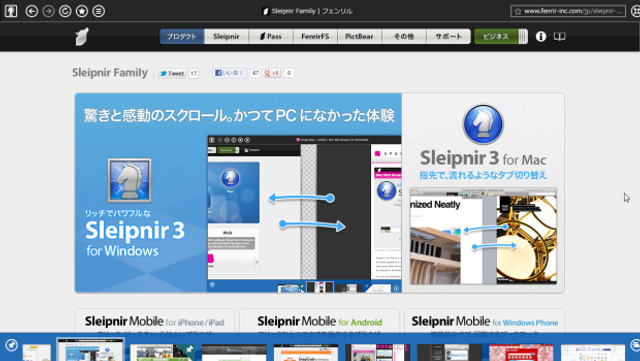Click the Sleipnir knight icon in the browser toolbar
The image size is (640, 361).
(x=11, y=11)
